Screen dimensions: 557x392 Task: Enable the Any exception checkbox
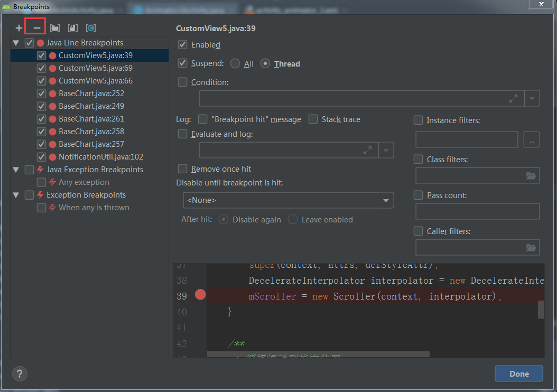tap(41, 182)
